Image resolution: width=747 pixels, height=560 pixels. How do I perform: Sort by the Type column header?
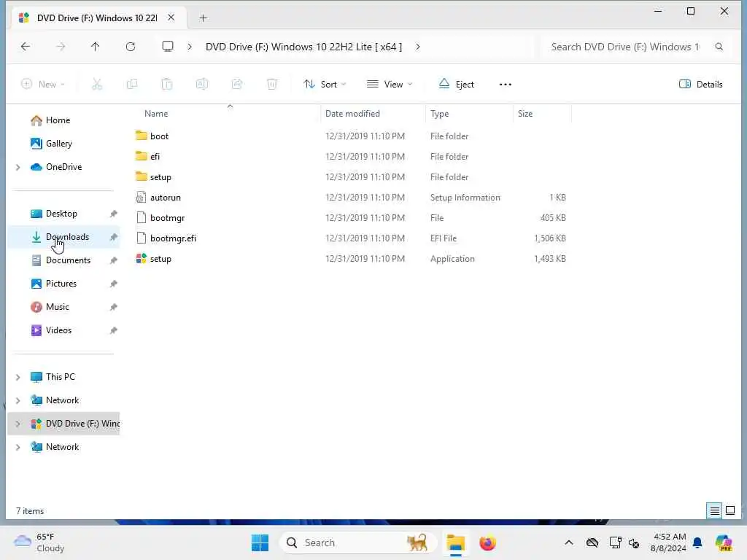(x=439, y=114)
